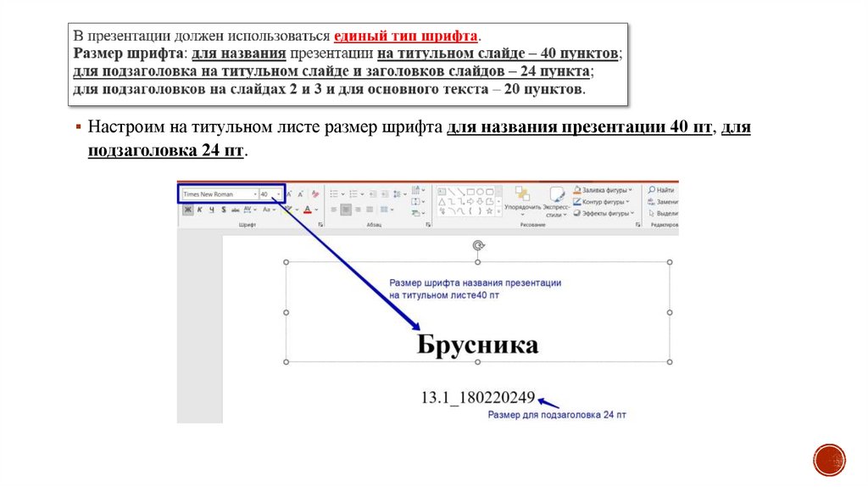Select arrow Line shape in gallery
The width and height of the screenshot is (868, 487).
(461, 192)
